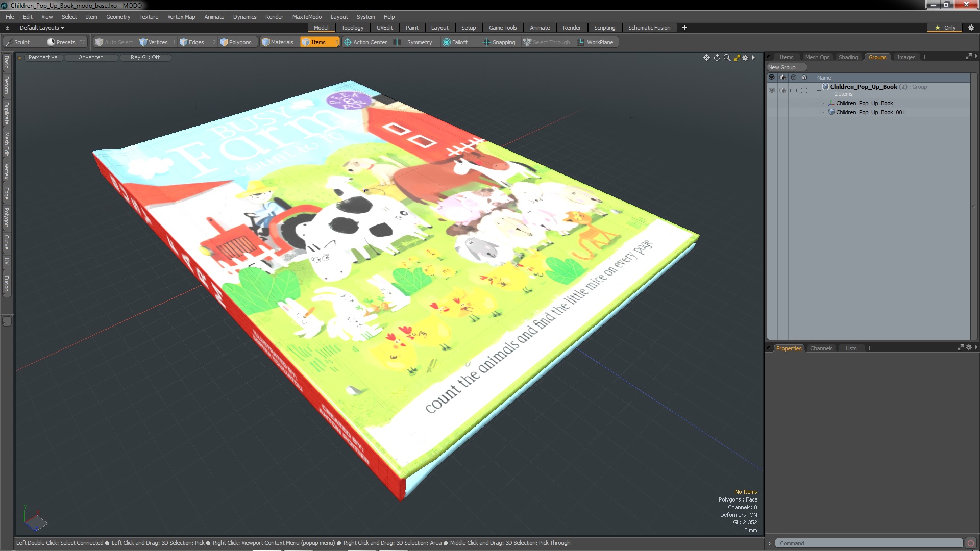Click the Properties panel gear icon
The image size is (980, 551).
(x=969, y=348)
